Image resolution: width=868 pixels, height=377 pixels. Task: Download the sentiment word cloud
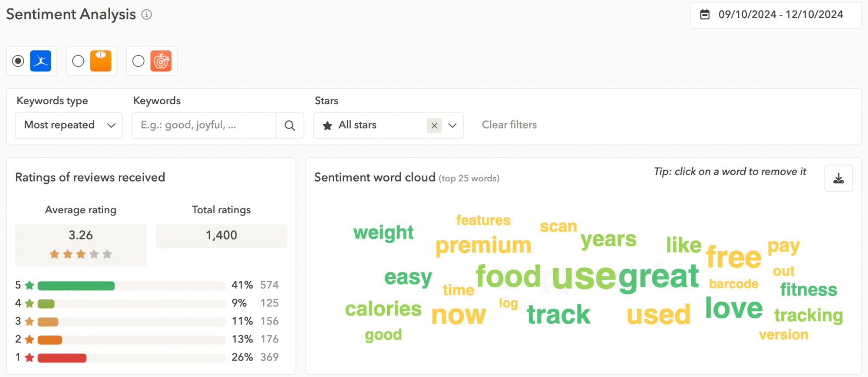pos(838,178)
